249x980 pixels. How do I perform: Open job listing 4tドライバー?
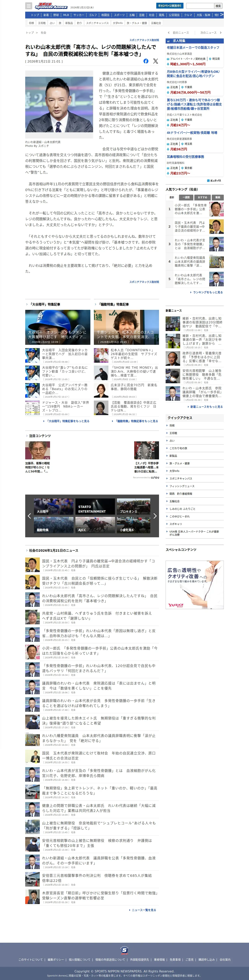[x=192, y=133]
